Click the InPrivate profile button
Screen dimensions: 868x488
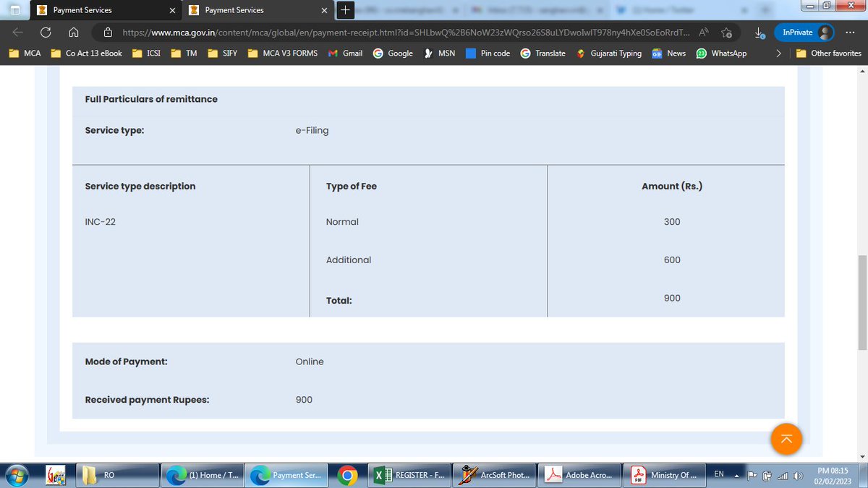[x=804, y=32]
